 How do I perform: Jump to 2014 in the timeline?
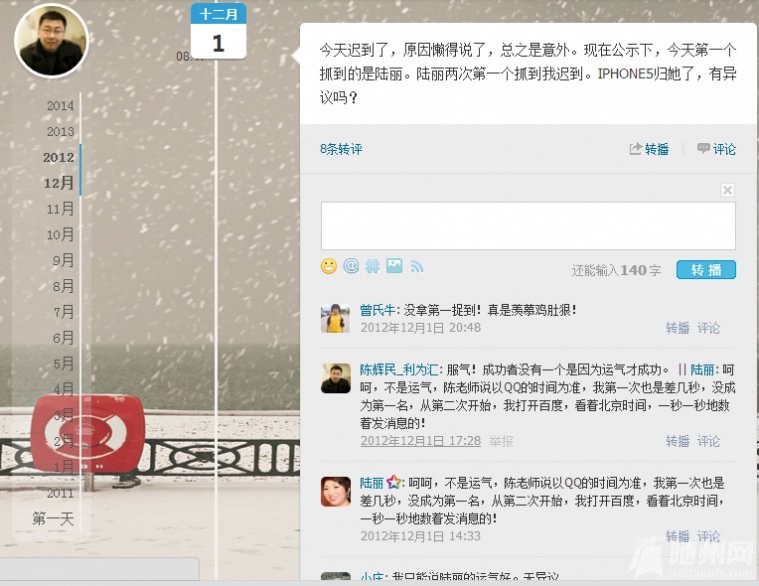(61, 105)
